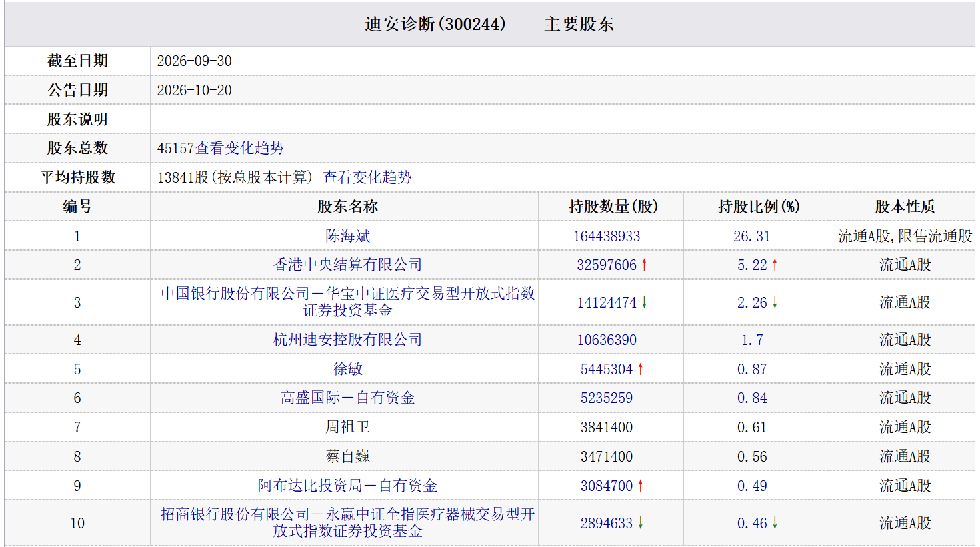
Task: Click the green down arrow beside 2894633
Action: tap(640, 523)
